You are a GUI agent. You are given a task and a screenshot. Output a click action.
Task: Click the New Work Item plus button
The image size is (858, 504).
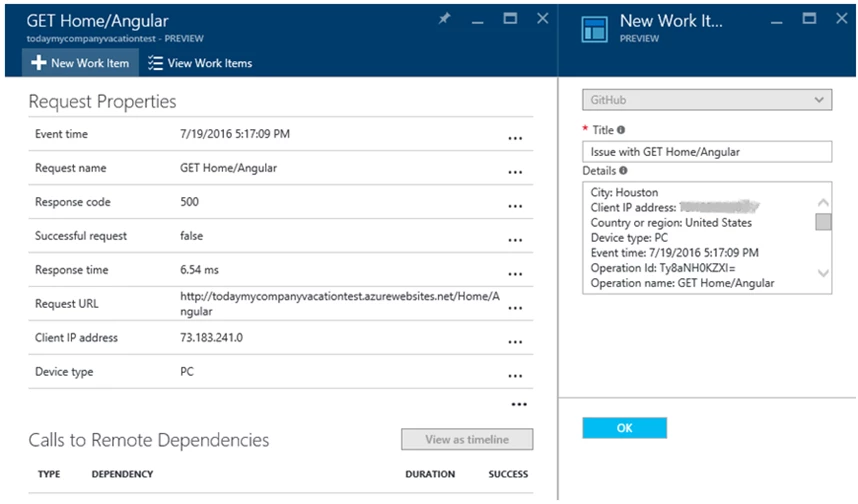(80, 63)
